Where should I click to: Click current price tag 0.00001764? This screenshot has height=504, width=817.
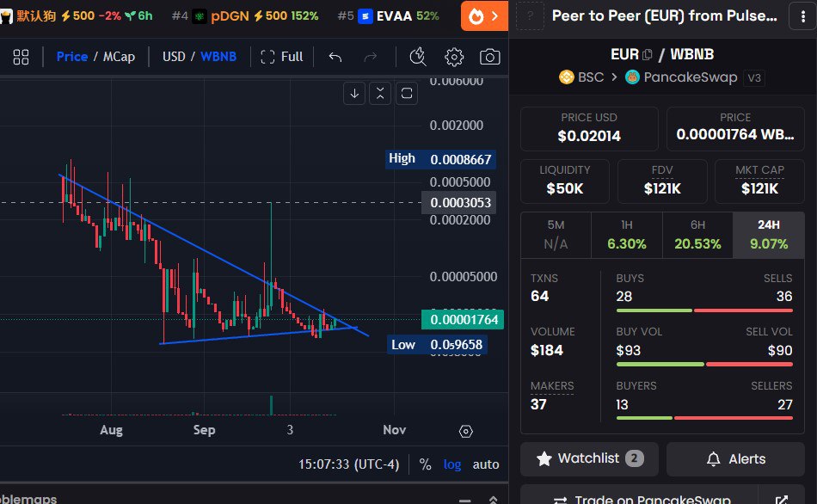tap(463, 319)
